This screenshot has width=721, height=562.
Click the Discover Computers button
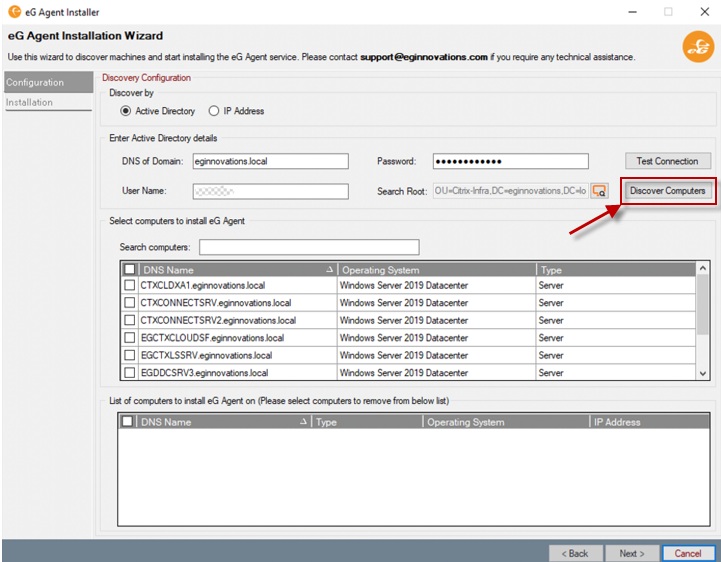[667, 191]
